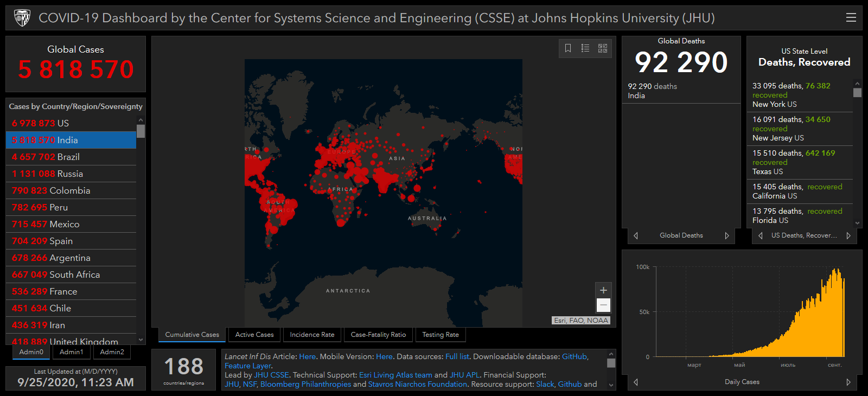Image resolution: width=868 pixels, height=396 pixels.
Task: Show the map legend list icon
Action: (585, 48)
